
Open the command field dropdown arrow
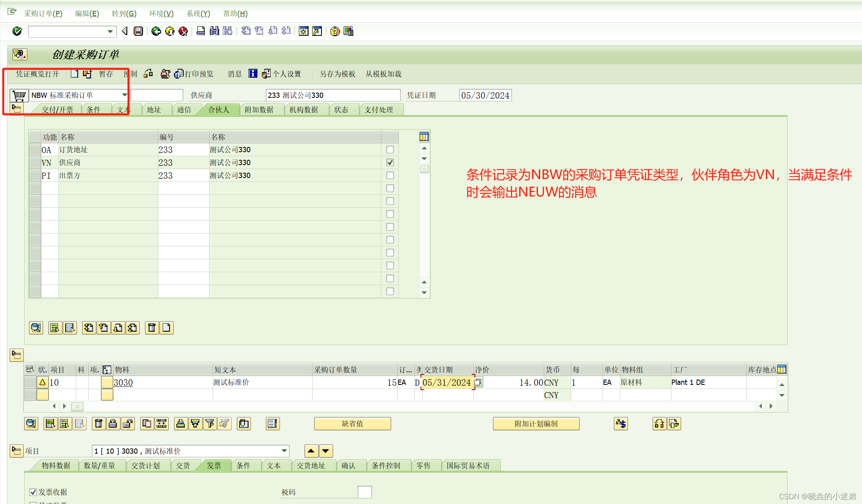click(x=110, y=31)
